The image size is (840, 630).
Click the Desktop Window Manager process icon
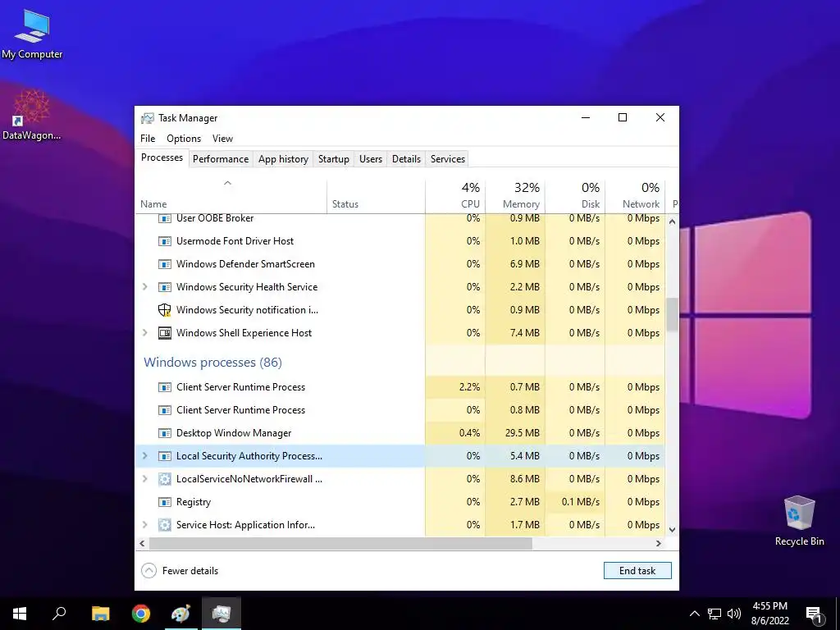164,433
